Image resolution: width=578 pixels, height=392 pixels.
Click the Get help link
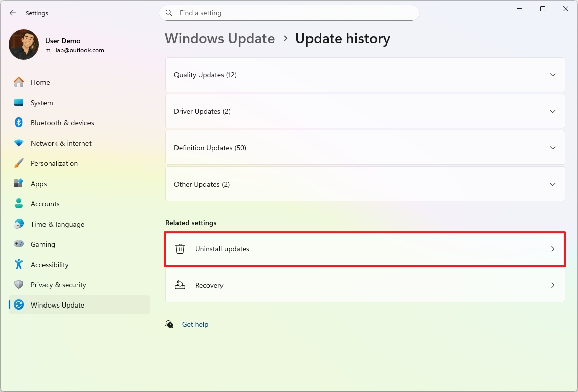pyautogui.click(x=195, y=324)
